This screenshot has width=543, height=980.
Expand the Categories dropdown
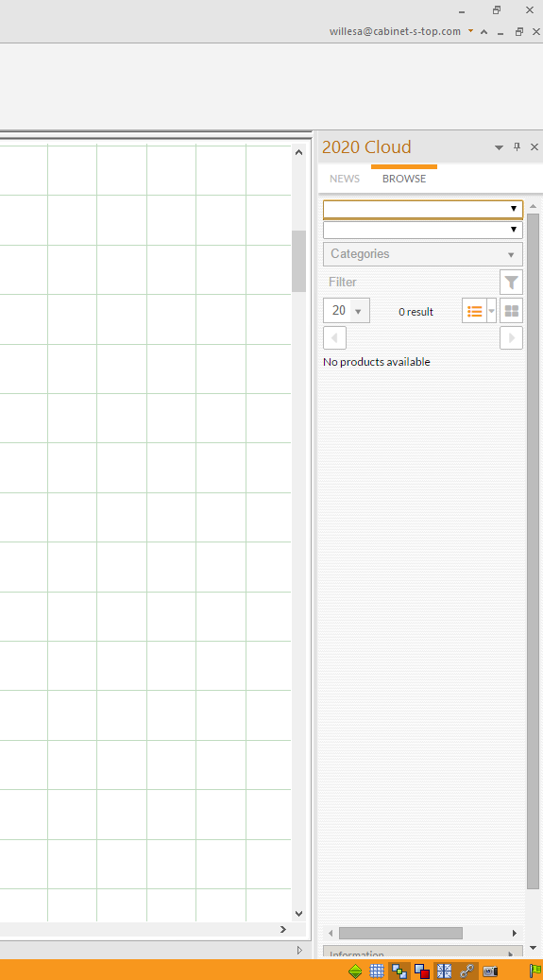coord(423,254)
